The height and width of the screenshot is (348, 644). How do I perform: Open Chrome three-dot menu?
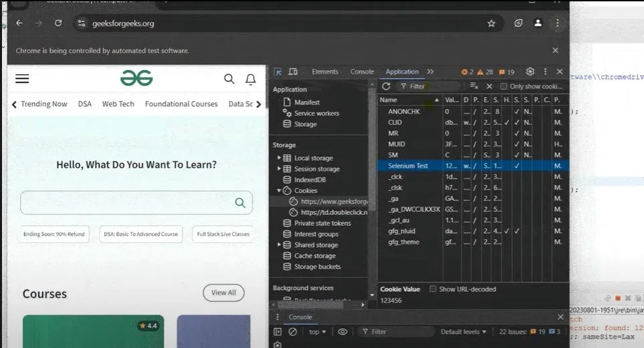(557, 23)
